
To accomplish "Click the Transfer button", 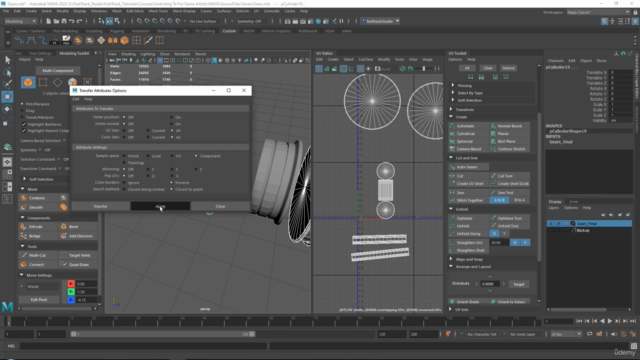I will pos(100,207).
